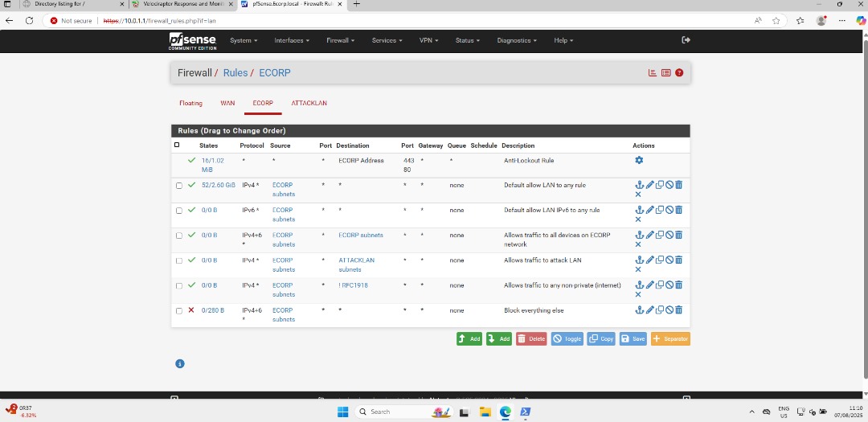Disable the non private (internet) rule
This screenshot has width=868, height=422.
pos(669,285)
